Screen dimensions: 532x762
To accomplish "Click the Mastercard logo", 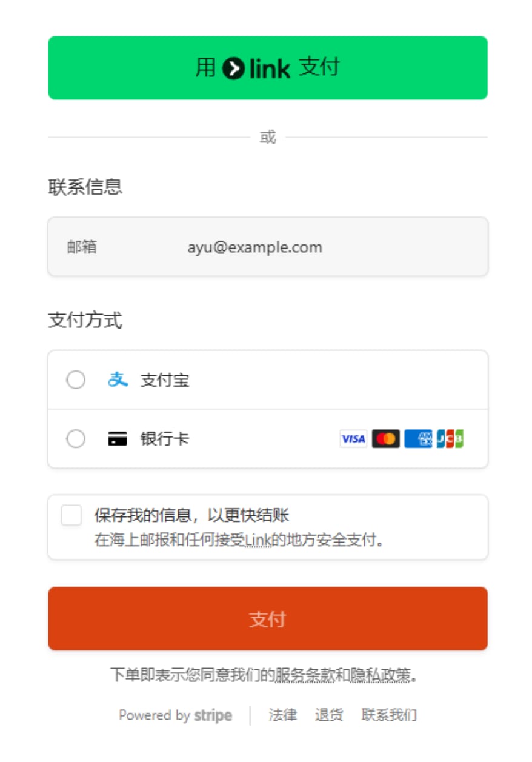I will pyautogui.click(x=385, y=439).
